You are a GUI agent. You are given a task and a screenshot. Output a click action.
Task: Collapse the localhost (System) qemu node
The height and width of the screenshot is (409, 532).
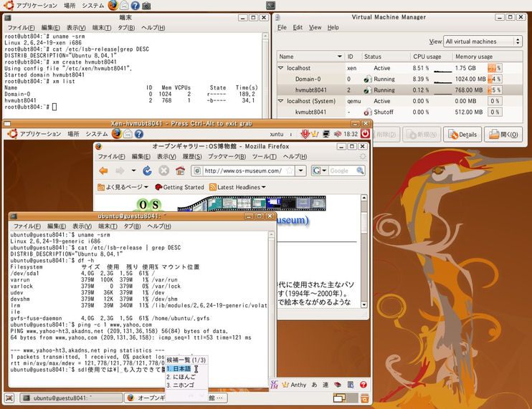281,101
